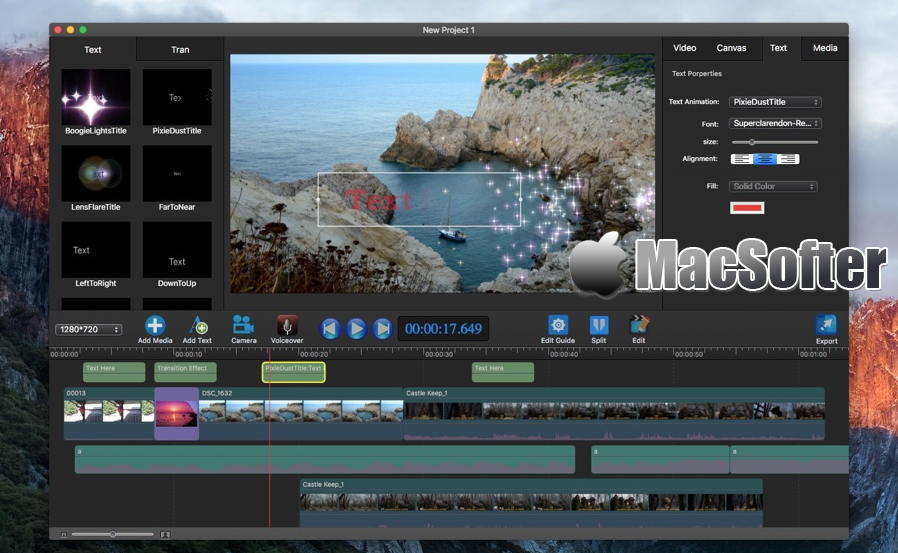Select Castle Keep_1 clip on lower track
Image resolution: width=898 pixels, height=553 pixels.
[x=531, y=503]
